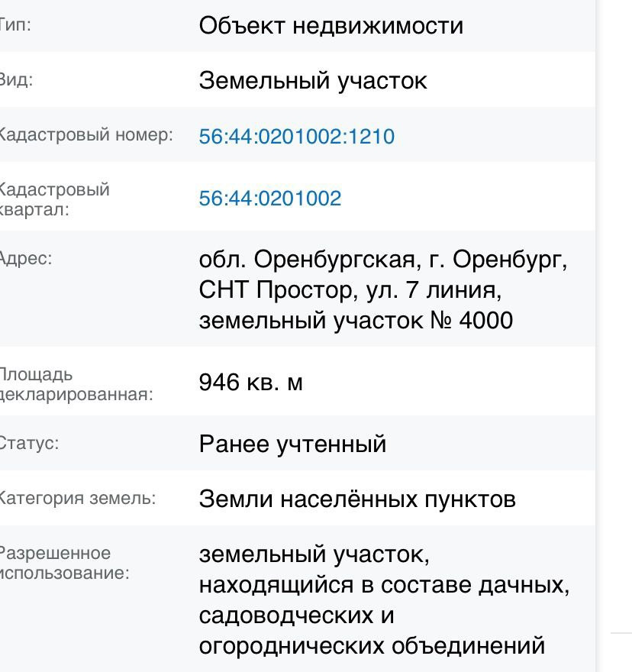Select the "Объект недвижимости" value text

coord(331,26)
